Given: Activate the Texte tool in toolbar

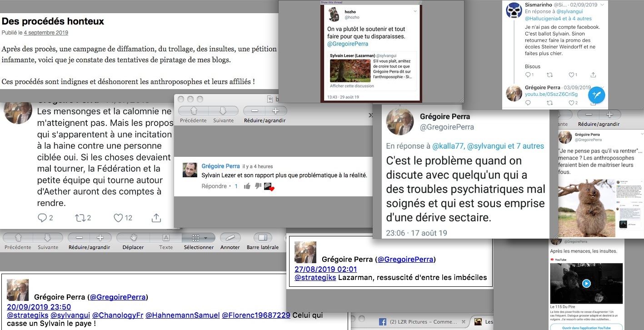Looking at the screenshot, I should 166,238.
